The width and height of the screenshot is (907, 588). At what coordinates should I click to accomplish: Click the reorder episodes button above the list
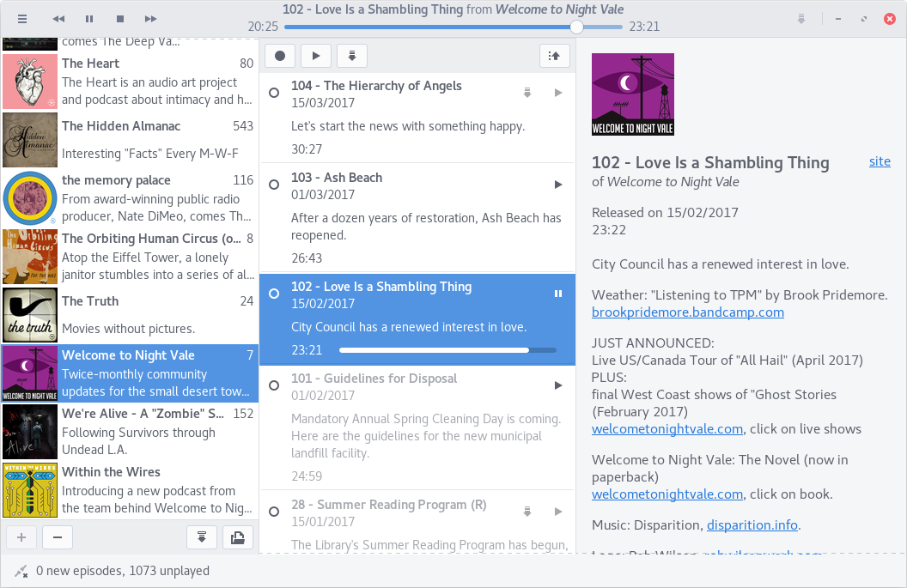554,56
